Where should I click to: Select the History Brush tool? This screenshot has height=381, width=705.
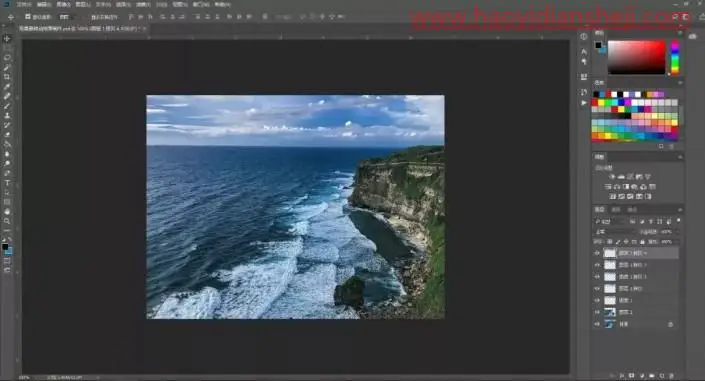click(x=7, y=125)
